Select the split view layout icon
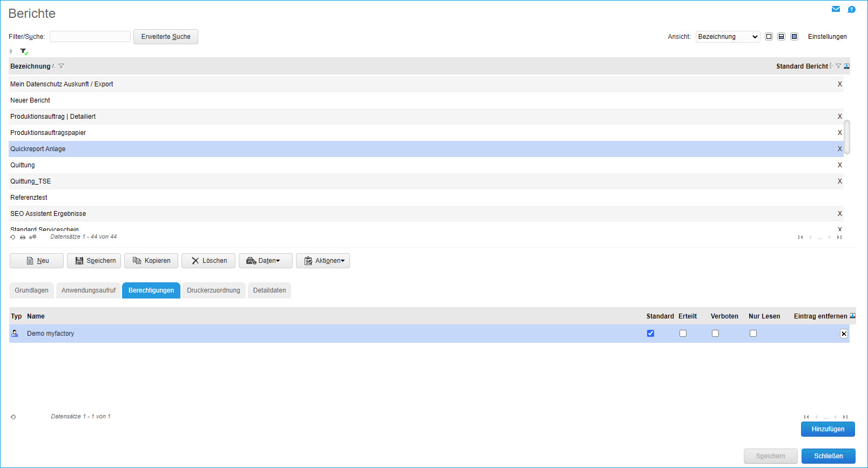The image size is (868, 468). 781,37
